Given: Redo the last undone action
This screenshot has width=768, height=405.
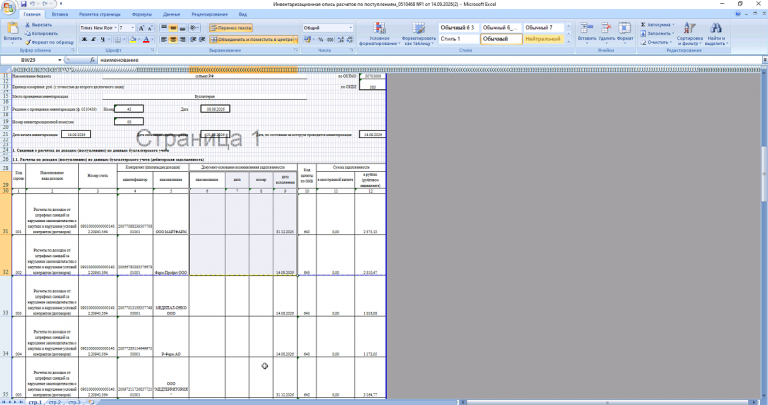Looking at the screenshot, I should point(45,4).
